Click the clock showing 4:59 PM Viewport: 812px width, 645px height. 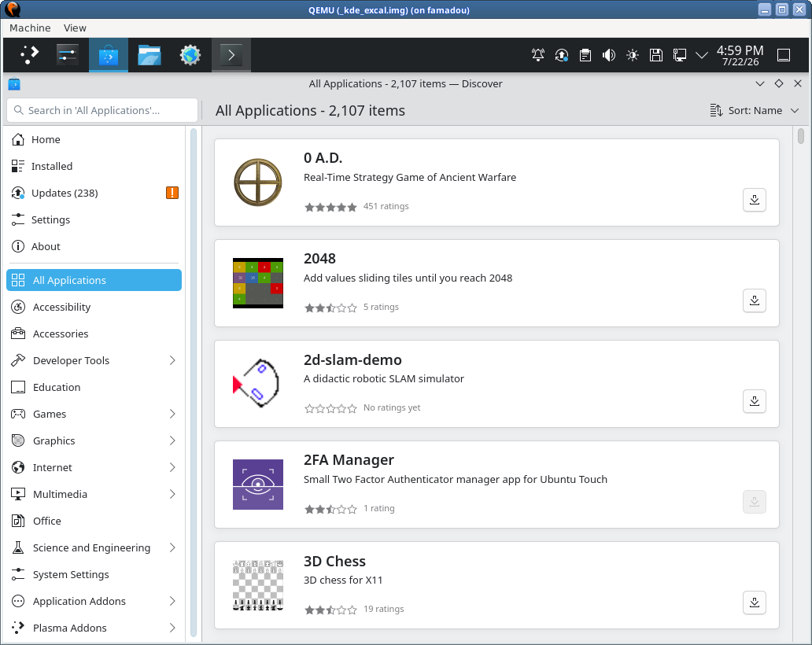[x=740, y=55]
